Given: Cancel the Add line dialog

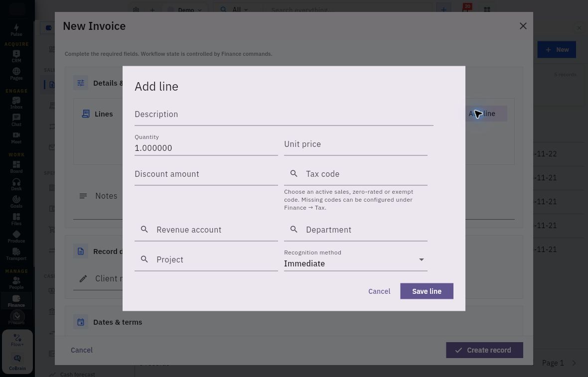Looking at the screenshot, I should 379,291.
